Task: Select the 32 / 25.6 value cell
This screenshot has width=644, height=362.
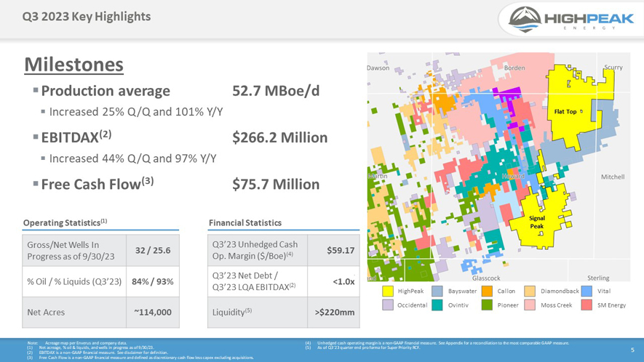Action: (x=153, y=250)
